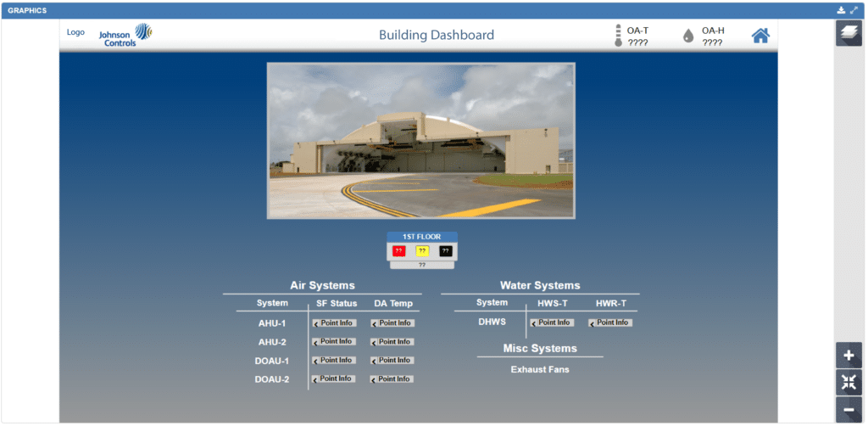
Task: Click the outdoor humidity droplet icon
Action: tap(688, 36)
